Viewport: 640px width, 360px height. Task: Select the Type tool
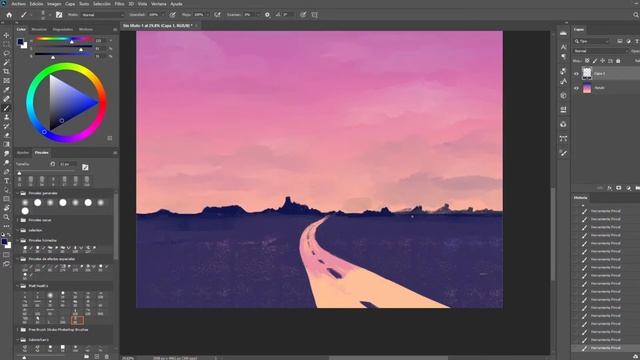[x=7, y=181]
